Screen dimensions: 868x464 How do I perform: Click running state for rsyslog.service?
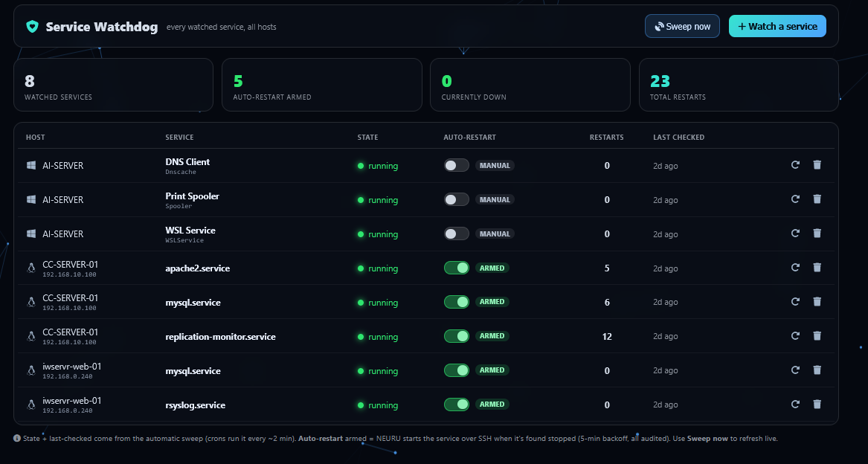pyautogui.click(x=378, y=405)
